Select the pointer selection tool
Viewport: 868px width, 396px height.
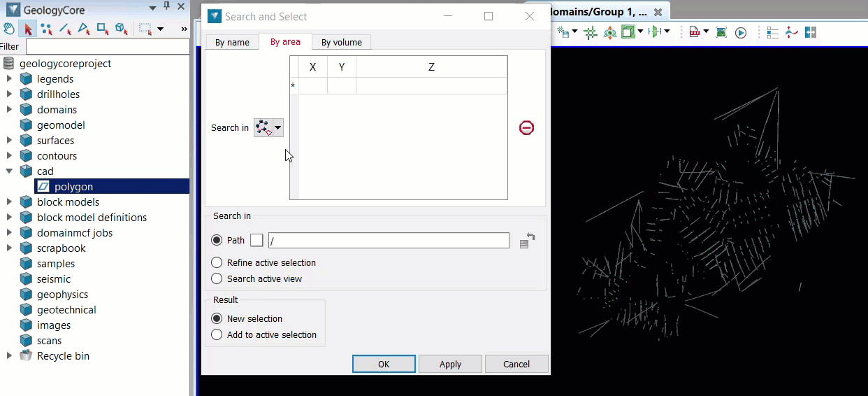coord(28,29)
